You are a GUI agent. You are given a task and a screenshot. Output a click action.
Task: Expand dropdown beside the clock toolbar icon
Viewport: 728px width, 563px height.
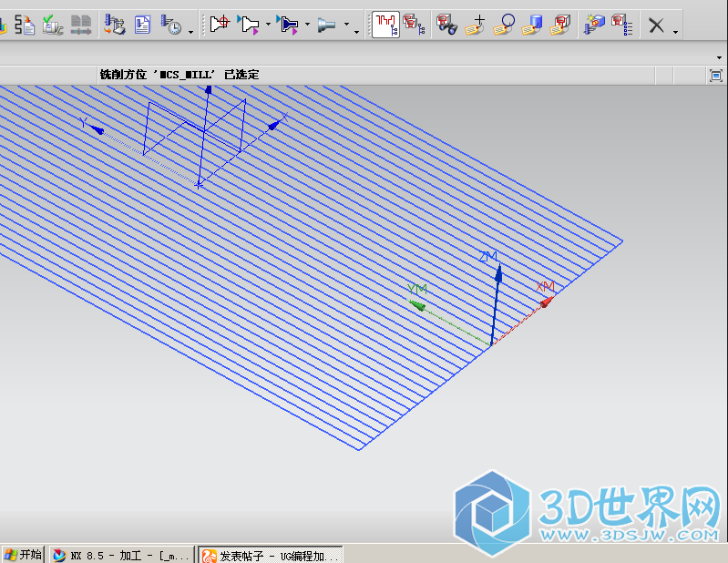(x=190, y=32)
